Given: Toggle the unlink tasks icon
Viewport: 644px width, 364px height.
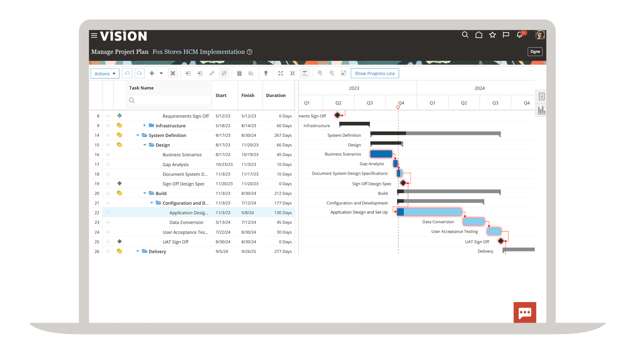Looking at the screenshot, I should click(224, 73).
